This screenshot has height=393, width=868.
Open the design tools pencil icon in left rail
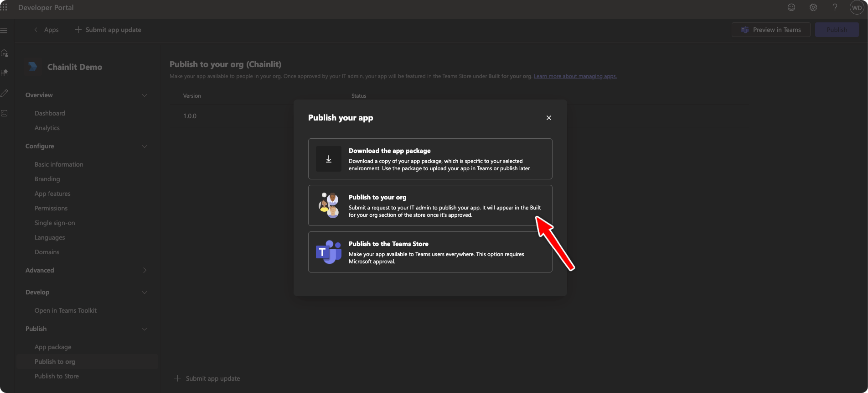5,93
